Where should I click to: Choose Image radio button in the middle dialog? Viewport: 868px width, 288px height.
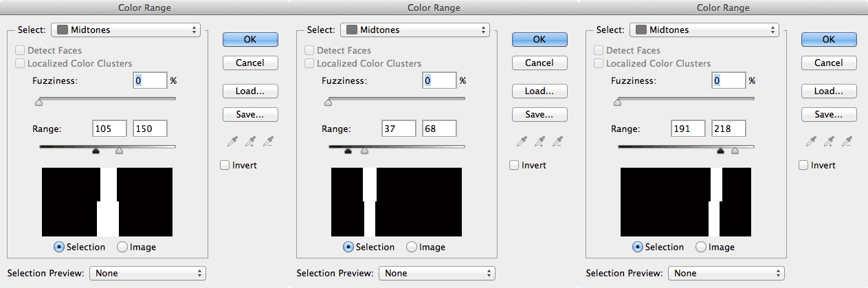412,247
